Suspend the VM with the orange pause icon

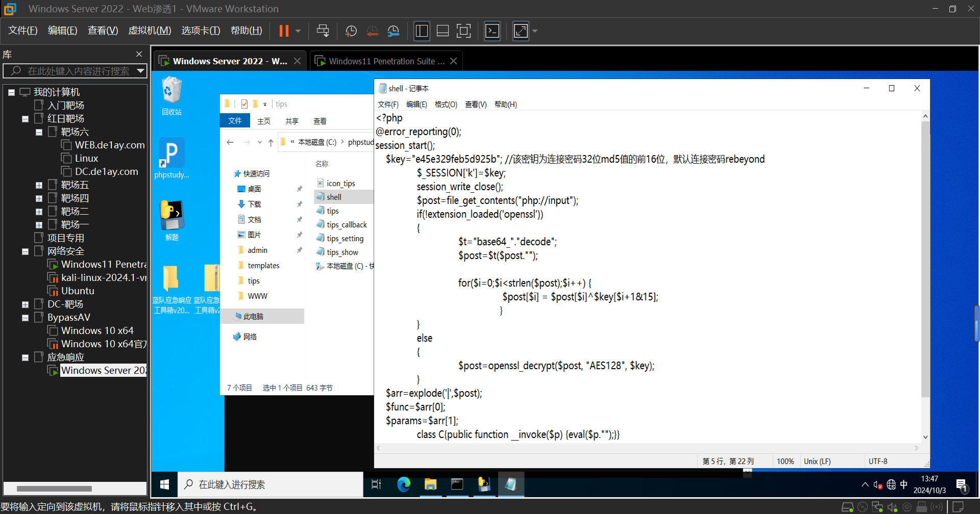[284, 31]
